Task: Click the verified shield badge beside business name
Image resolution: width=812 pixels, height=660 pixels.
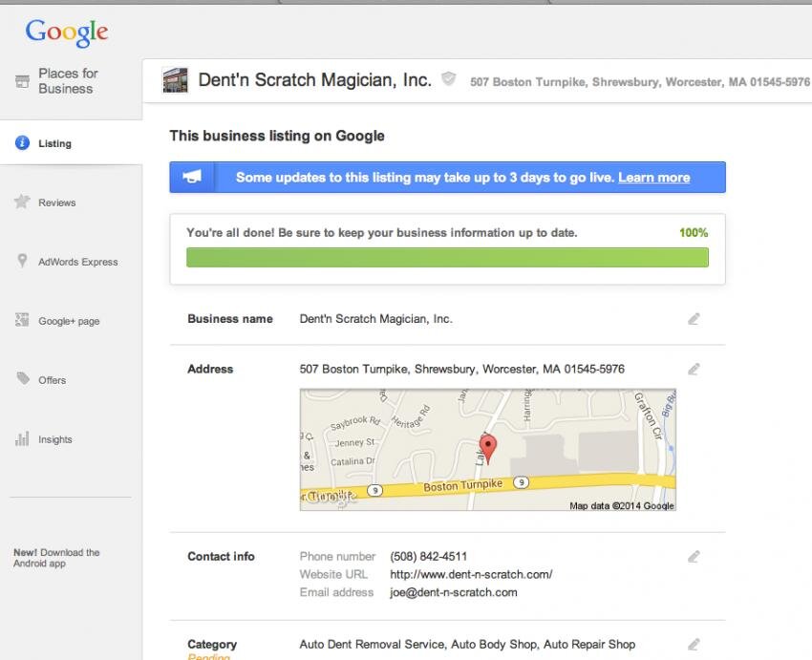Action: (448, 79)
